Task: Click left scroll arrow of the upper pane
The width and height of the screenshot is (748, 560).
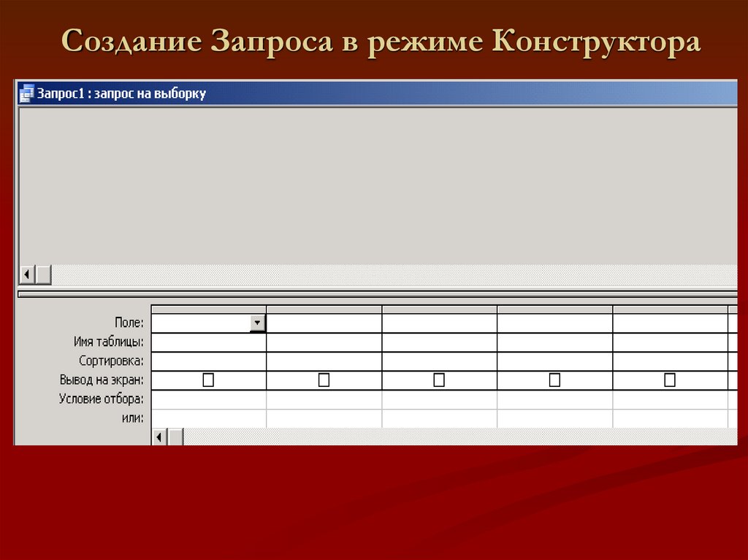Action: coord(26,274)
